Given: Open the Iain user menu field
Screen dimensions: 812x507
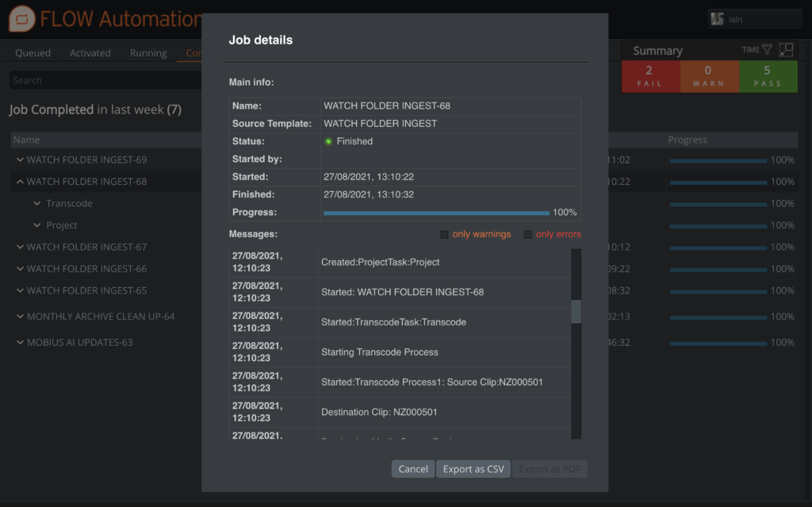Looking at the screenshot, I should click(x=755, y=19).
